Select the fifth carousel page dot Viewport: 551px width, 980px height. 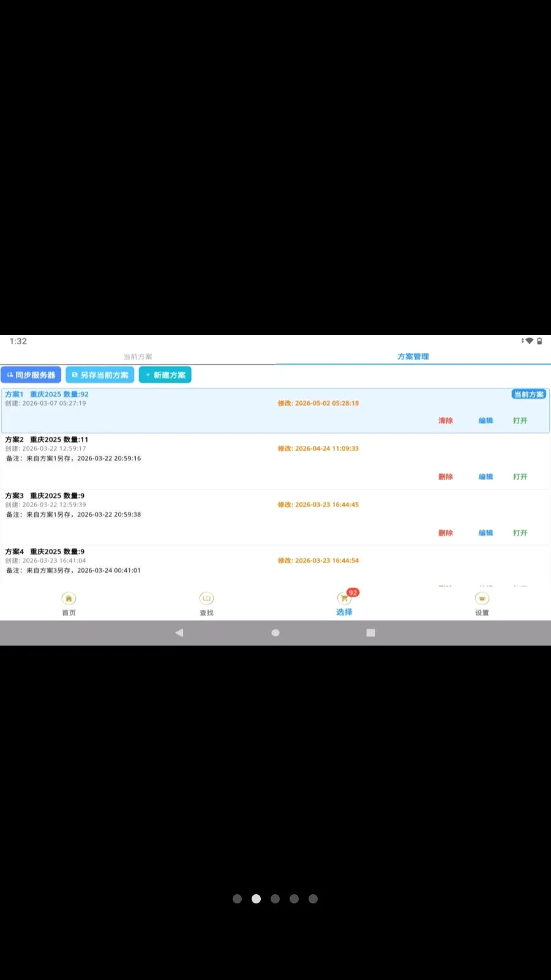(x=313, y=899)
